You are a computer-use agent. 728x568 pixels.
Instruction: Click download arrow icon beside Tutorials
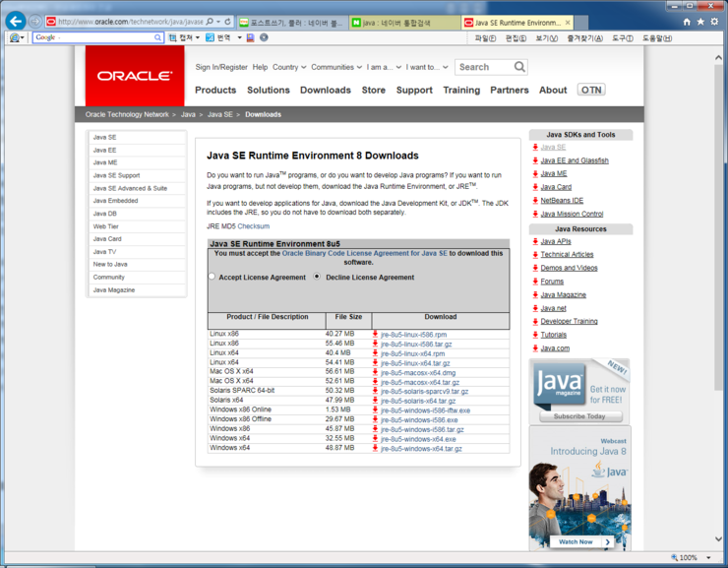tap(535, 335)
